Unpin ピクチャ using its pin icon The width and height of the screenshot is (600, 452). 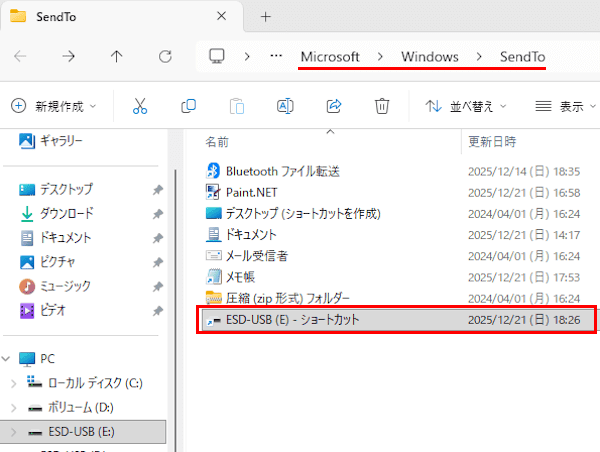158,262
